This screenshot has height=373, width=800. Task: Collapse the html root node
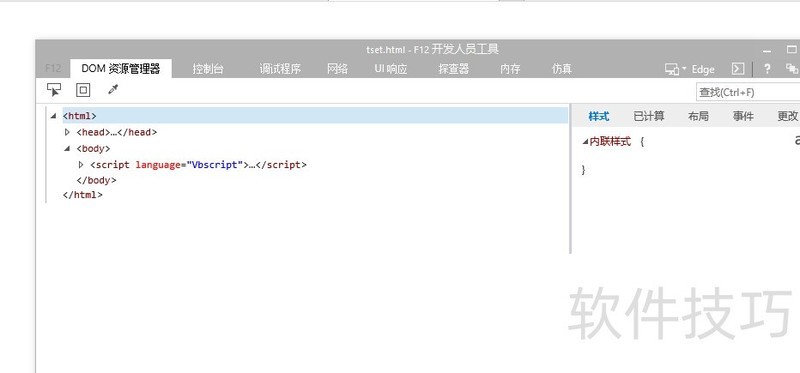click(x=53, y=116)
